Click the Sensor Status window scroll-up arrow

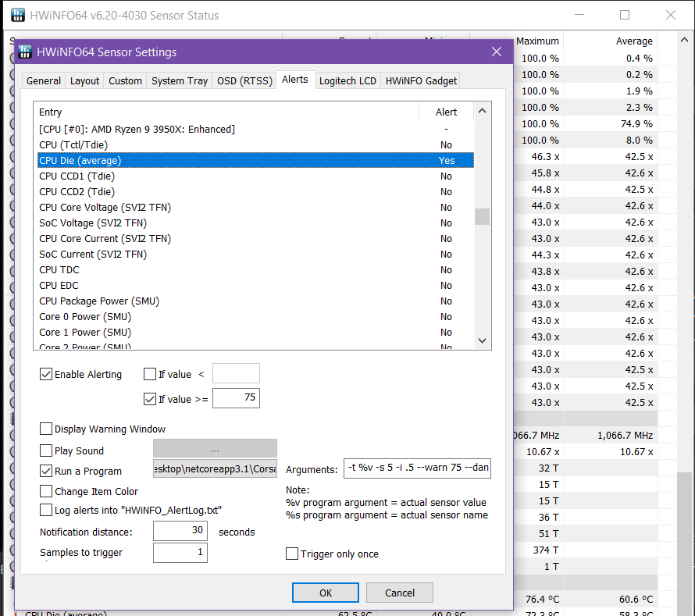[684, 41]
